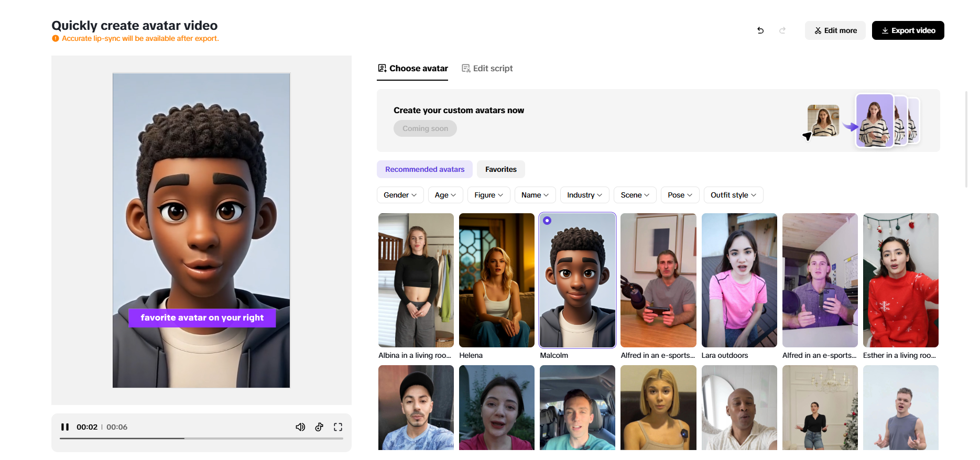This screenshot has height=460, width=980.
Task: Click the lip-sync notice warning icon
Action: (56, 38)
